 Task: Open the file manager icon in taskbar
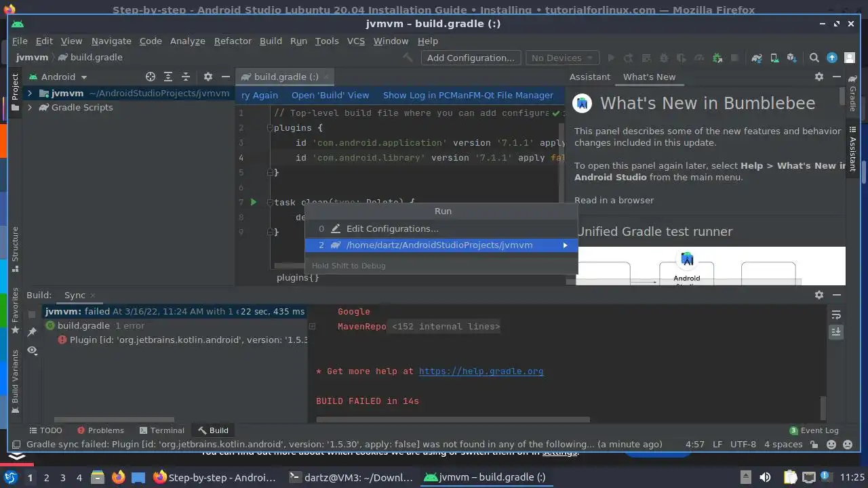[97, 477]
